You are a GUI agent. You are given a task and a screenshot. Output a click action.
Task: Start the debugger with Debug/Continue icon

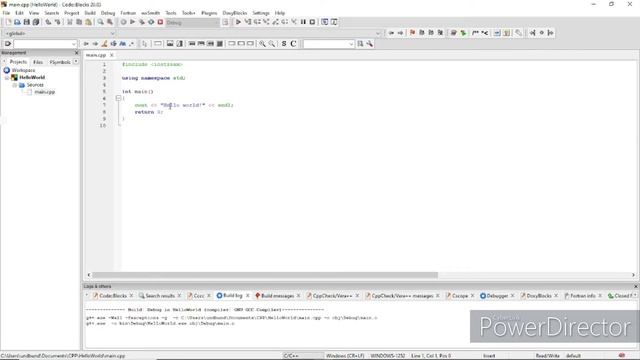[x=238, y=22]
